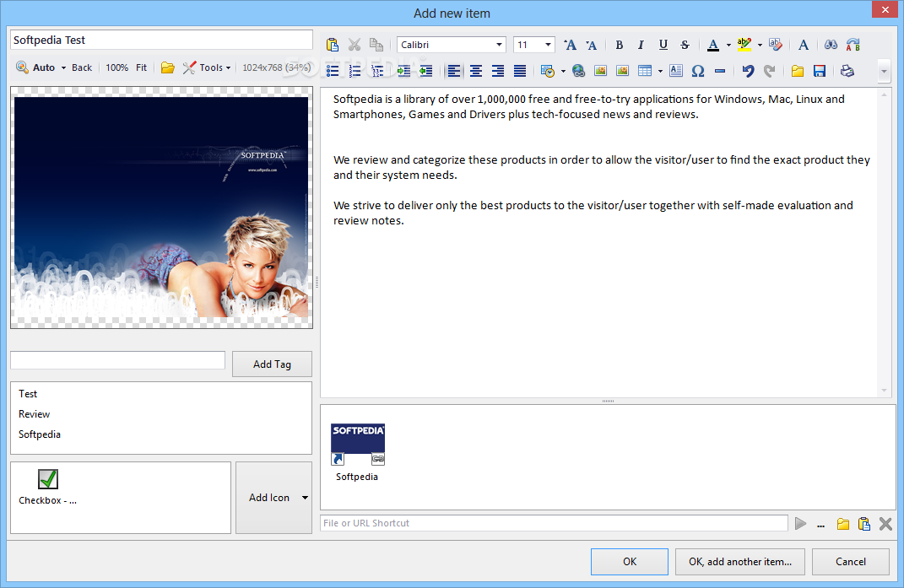
Task: Click the Insert Text Box icon
Action: 676,70
